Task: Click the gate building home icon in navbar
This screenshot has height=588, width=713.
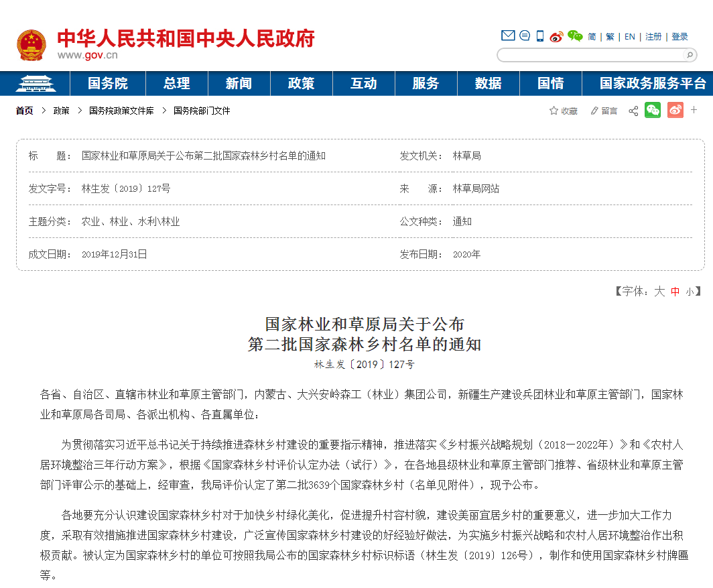Action: click(x=35, y=83)
